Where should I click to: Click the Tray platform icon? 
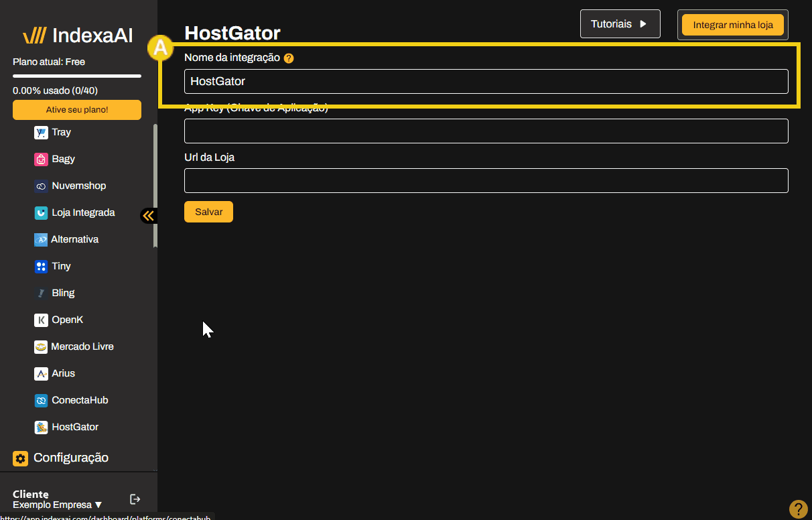pyautogui.click(x=41, y=133)
